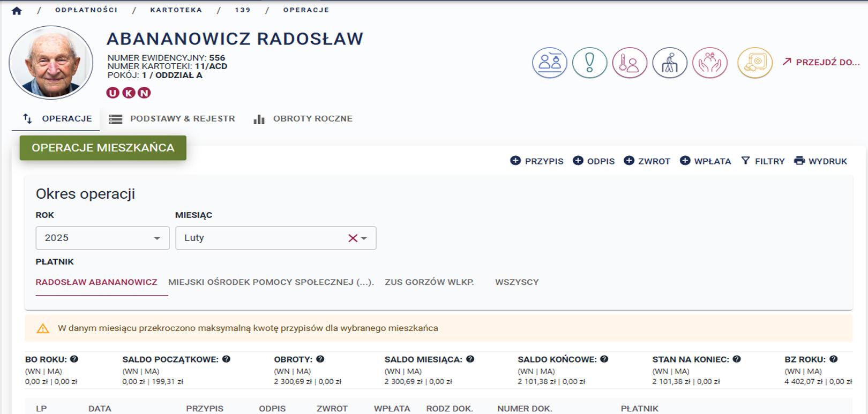Open the blue two-persons residents icon
The width and height of the screenshot is (868, 414).
(549, 63)
